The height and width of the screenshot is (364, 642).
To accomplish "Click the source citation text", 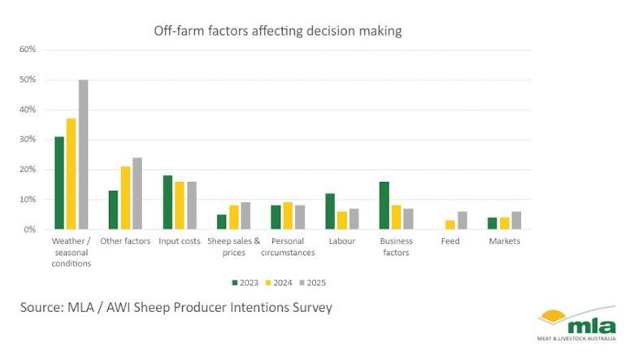I will point(177,308).
